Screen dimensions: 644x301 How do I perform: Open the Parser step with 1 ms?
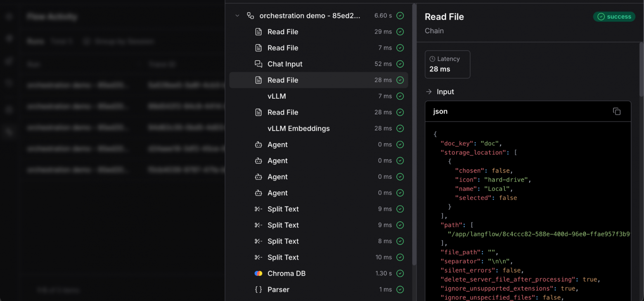(319, 289)
